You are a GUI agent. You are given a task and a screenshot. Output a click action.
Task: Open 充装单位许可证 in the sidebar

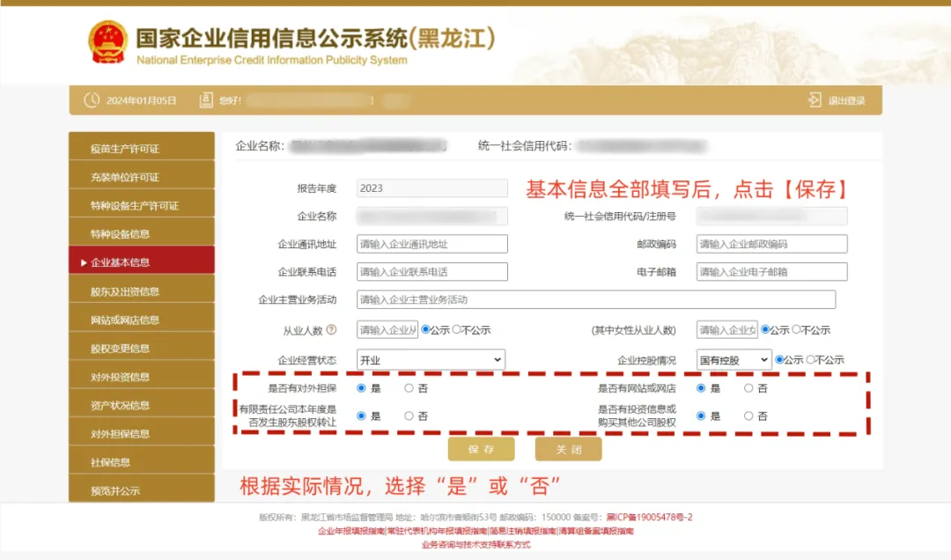pyautogui.click(x=142, y=177)
